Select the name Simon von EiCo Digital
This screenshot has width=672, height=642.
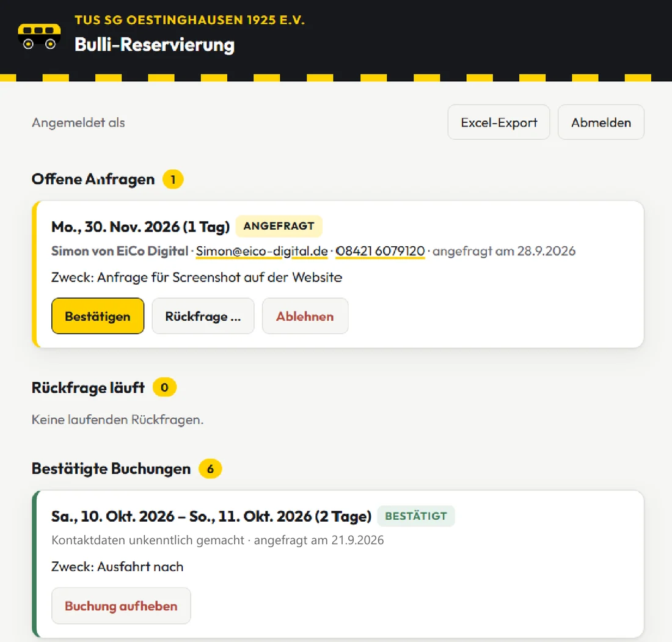coord(120,251)
